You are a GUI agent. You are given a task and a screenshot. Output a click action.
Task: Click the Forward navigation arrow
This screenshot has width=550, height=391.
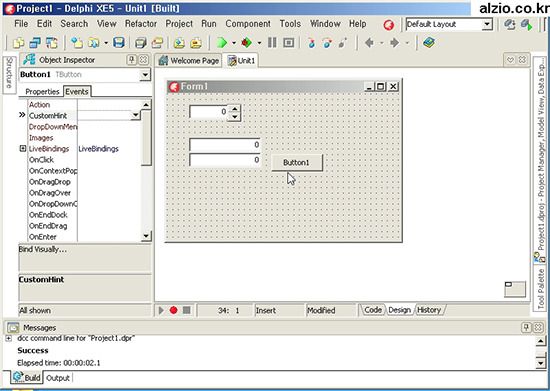[x=395, y=43]
